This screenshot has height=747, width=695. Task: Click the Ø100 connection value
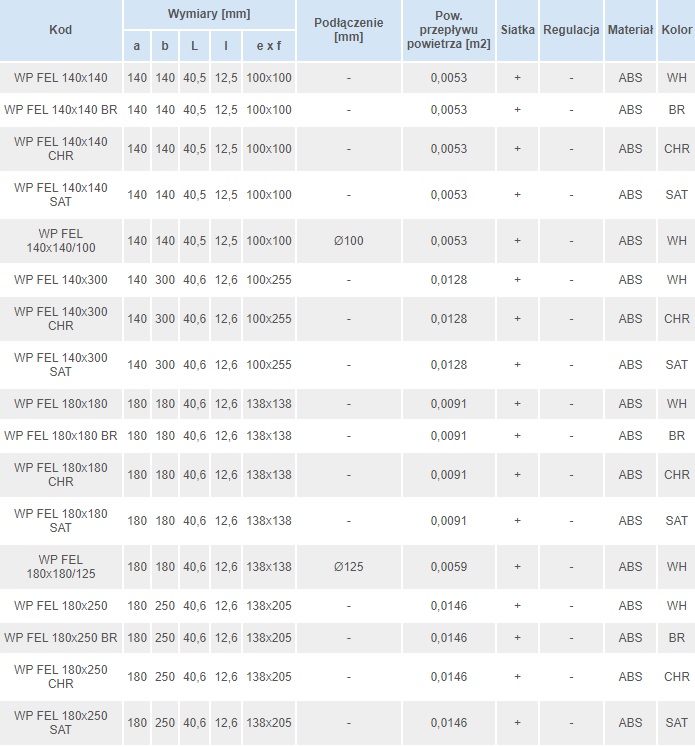click(348, 241)
